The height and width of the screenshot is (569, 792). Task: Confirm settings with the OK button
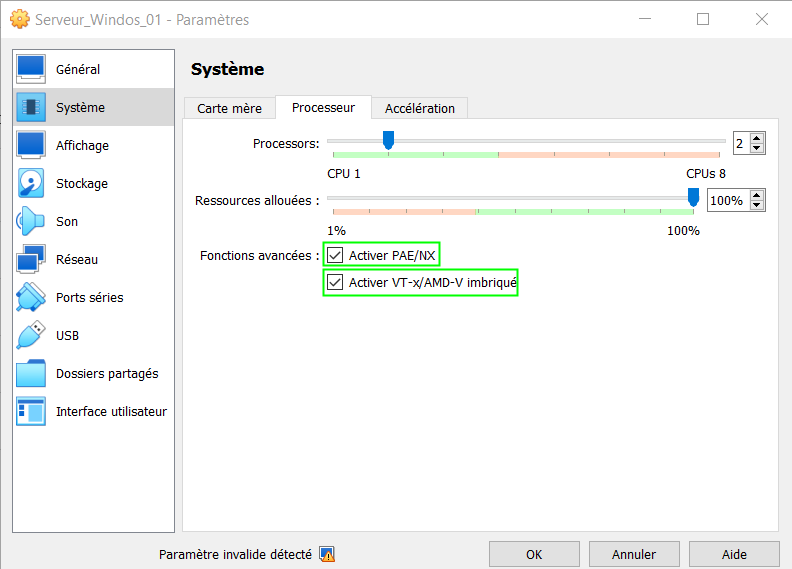[x=534, y=554]
